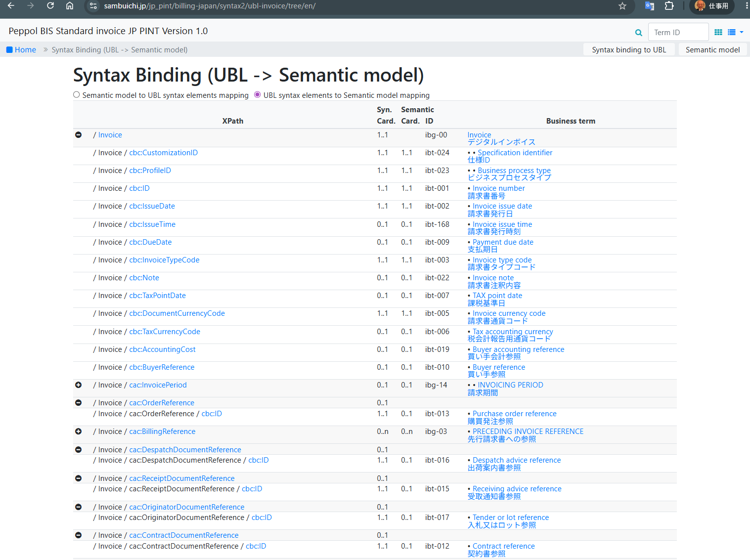Open the list view dropdown icon
Image resolution: width=750 pixels, height=560 pixels.
tap(735, 32)
